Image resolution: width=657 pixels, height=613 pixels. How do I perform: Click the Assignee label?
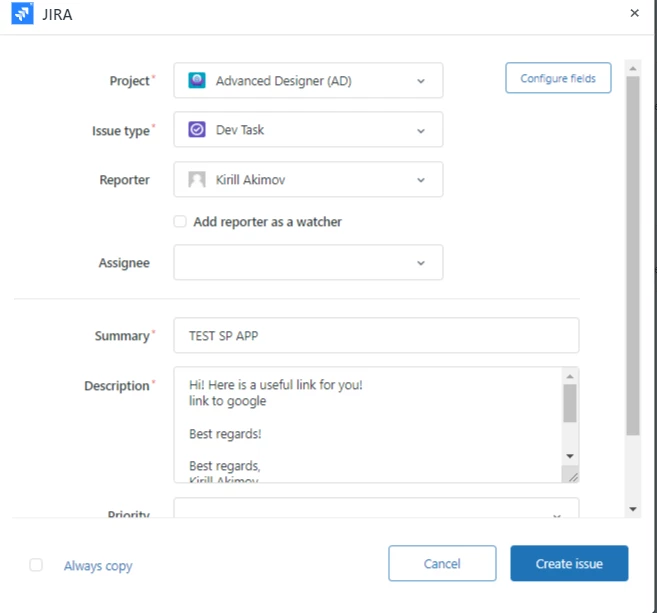124,263
